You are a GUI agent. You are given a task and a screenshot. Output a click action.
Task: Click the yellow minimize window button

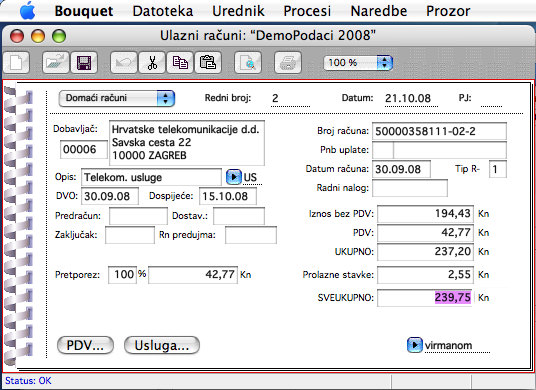[x=38, y=36]
